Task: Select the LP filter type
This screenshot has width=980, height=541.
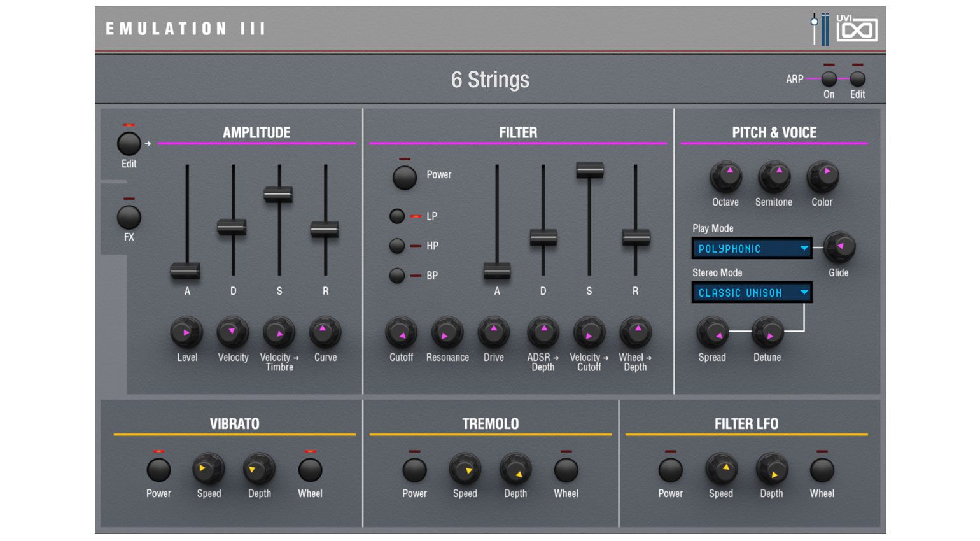Action: coord(397,216)
